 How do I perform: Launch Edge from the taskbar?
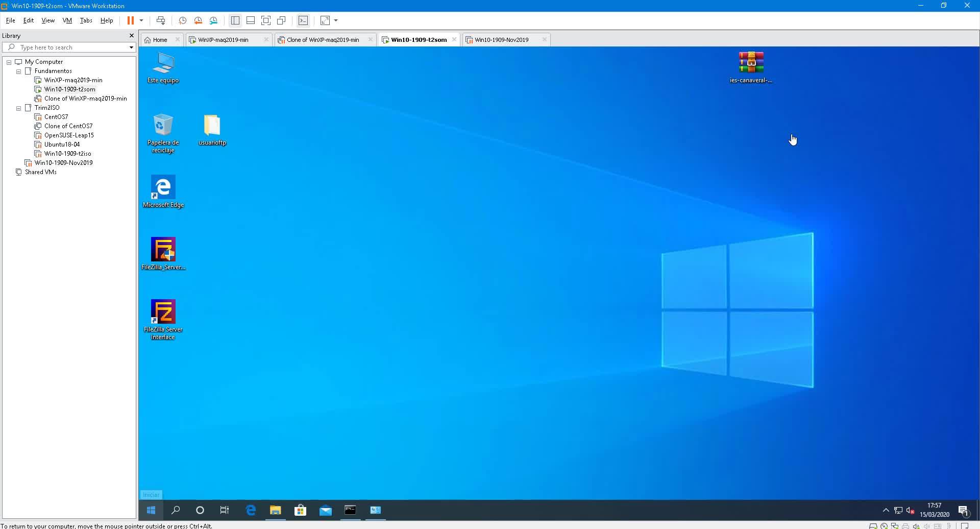coord(251,510)
